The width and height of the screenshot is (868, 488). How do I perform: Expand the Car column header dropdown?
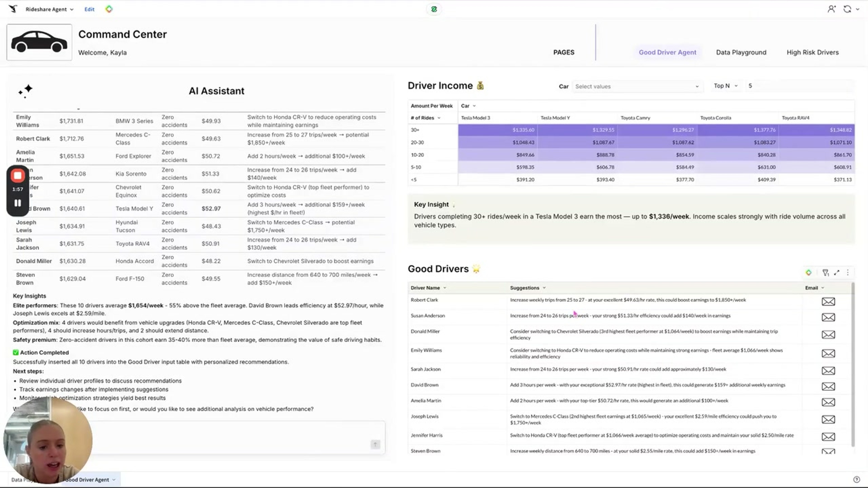point(474,106)
